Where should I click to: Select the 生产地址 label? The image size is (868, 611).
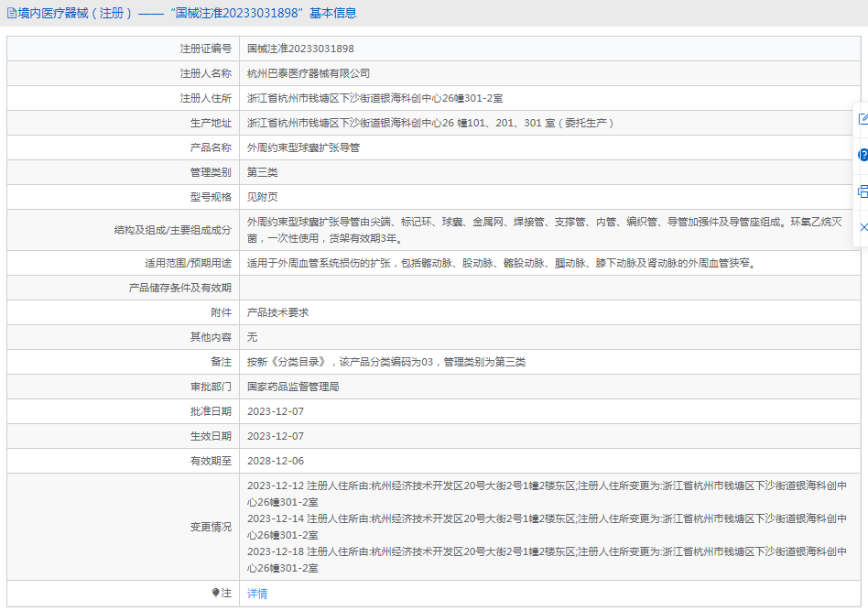coord(211,123)
